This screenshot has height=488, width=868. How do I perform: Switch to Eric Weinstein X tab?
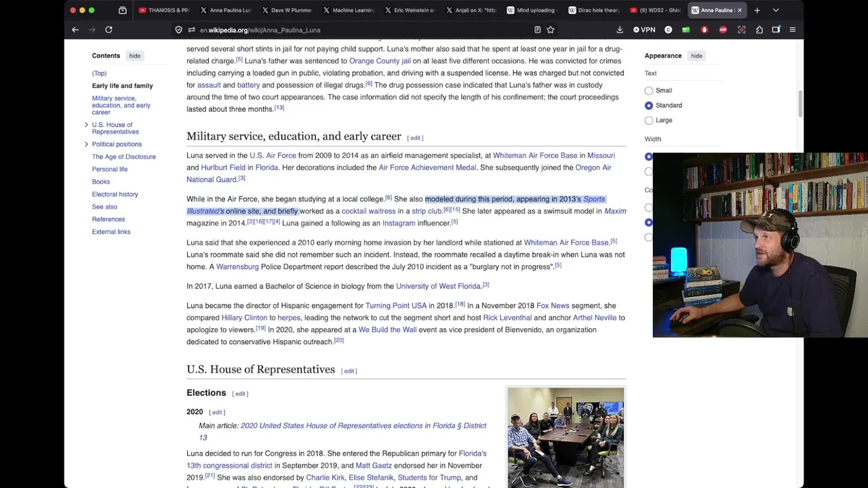click(409, 10)
